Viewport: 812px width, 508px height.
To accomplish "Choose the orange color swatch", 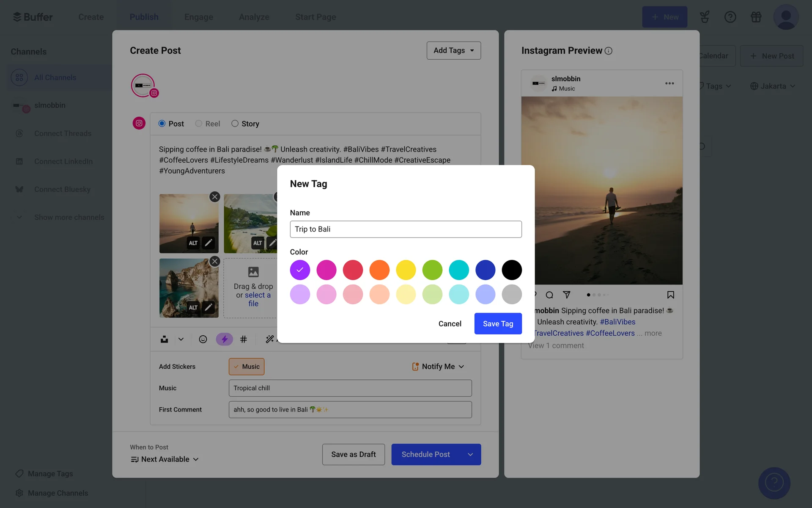I will pyautogui.click(x=379, y=270).
